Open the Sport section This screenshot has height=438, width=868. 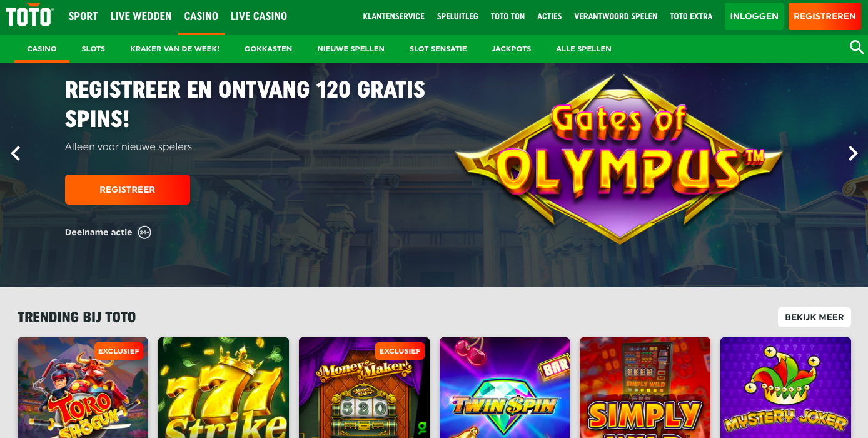83,16
